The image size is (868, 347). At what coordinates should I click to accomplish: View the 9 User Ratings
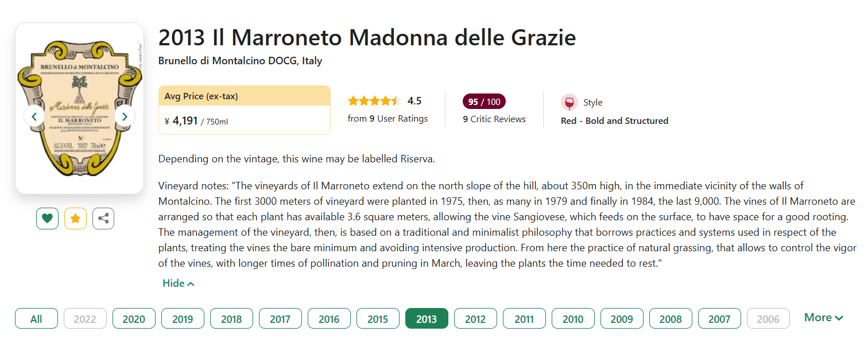point(387,119)
